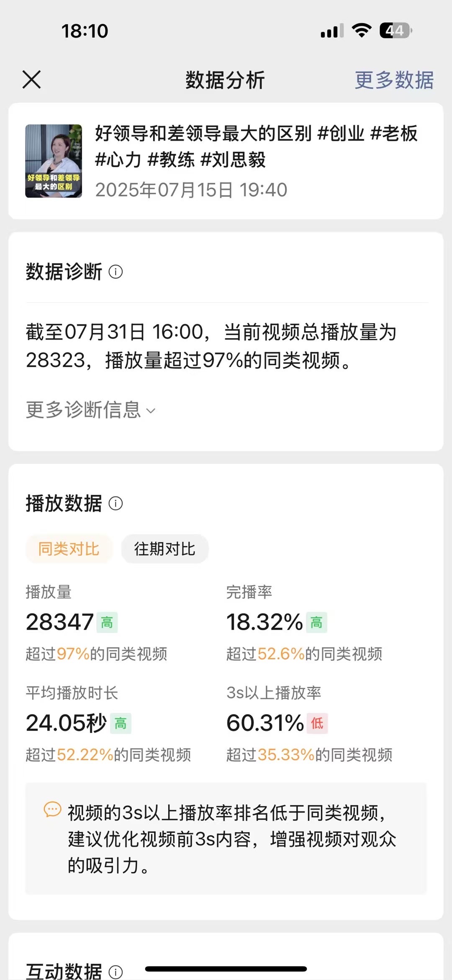
Task: Expand 更多诊断信息 chevron
Action: pyautogui.click(x=91, y=410)
